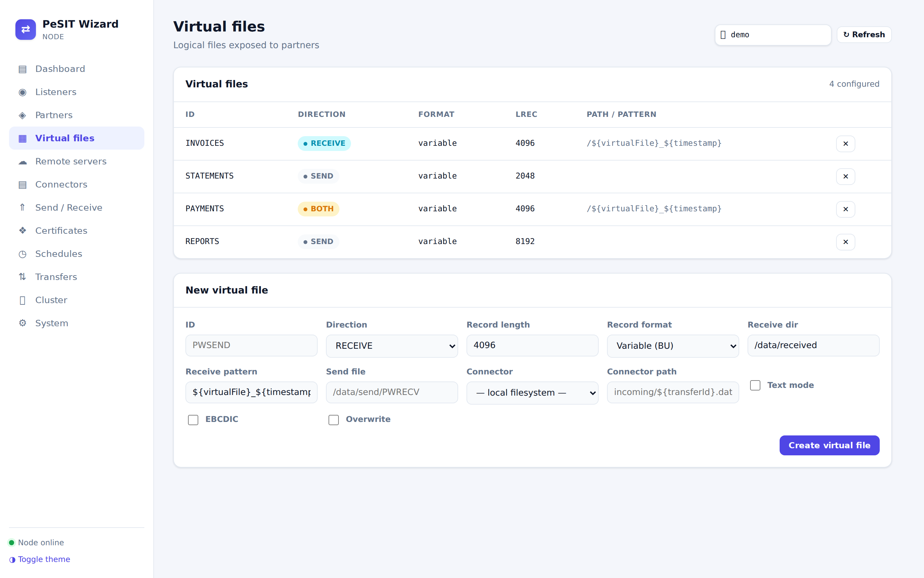Click the Listeners sidebar icon

tap(22, 92)
